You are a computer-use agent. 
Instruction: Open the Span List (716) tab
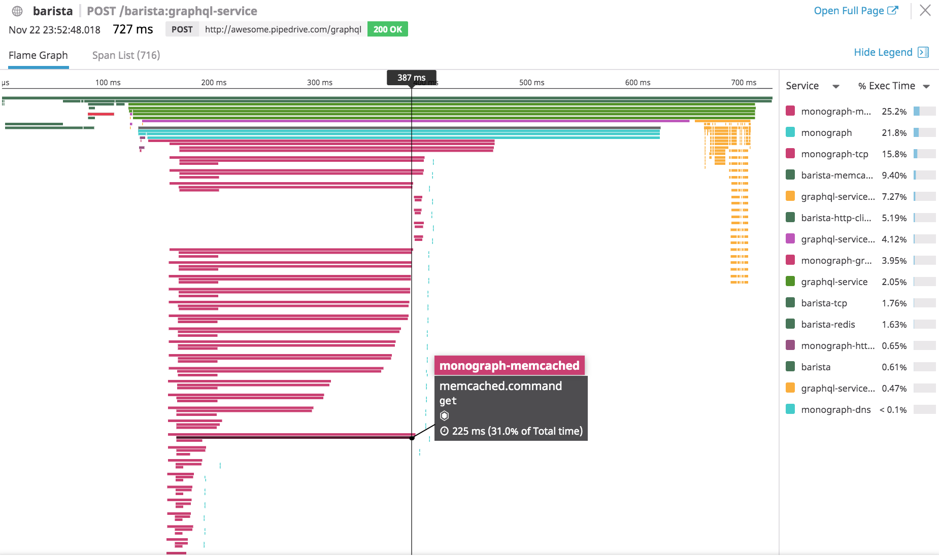point(126,55)
